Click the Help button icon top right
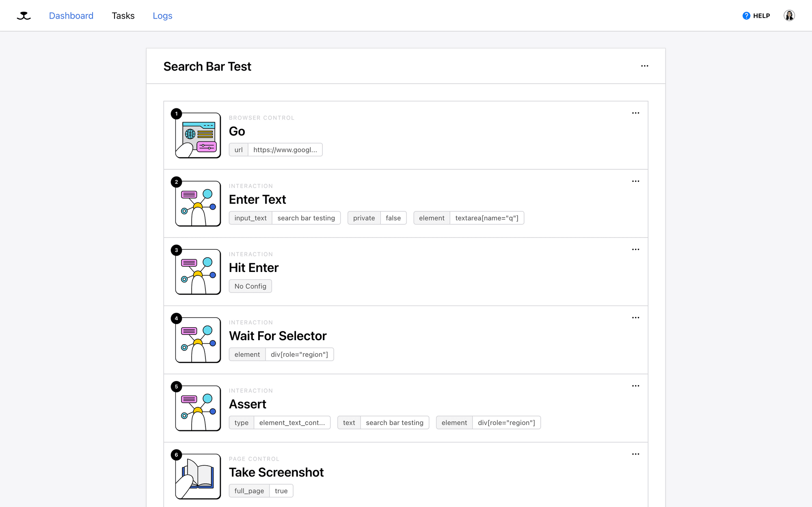812x507 pixels. (x=747, y=15)
